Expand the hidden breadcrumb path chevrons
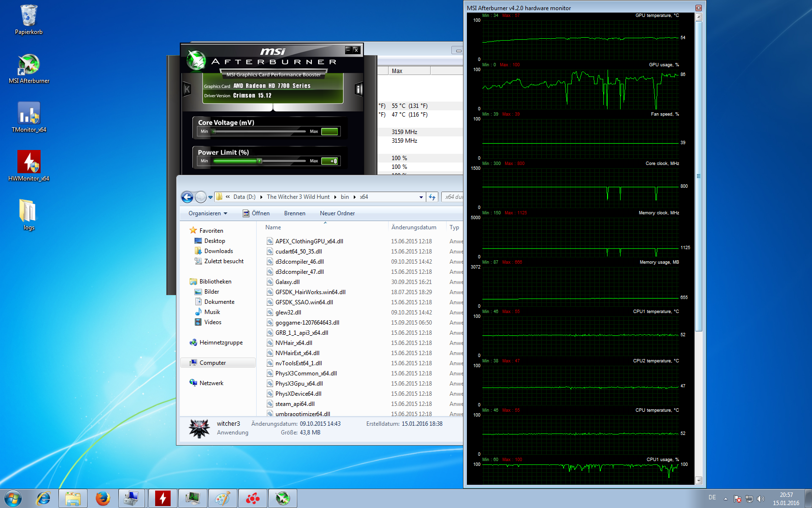 coord(228,197)
